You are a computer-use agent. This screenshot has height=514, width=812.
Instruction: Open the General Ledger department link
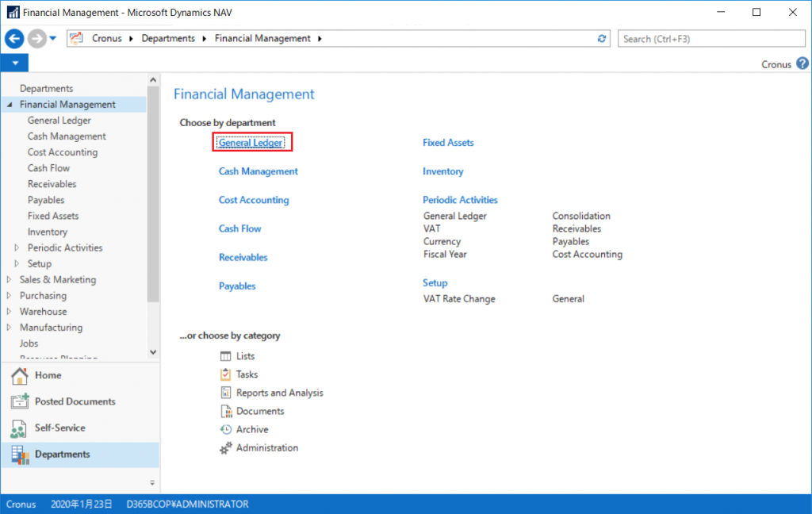(251, 143)
